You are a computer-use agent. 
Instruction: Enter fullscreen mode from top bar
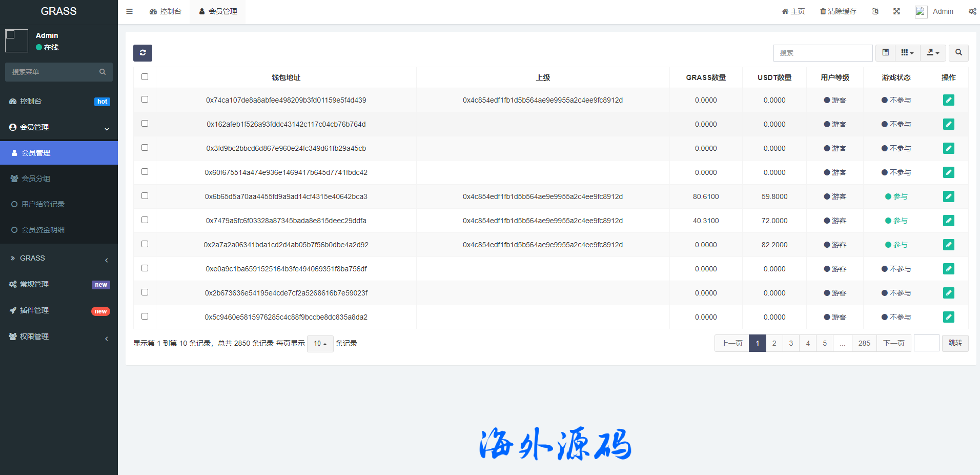click(896, 11)
